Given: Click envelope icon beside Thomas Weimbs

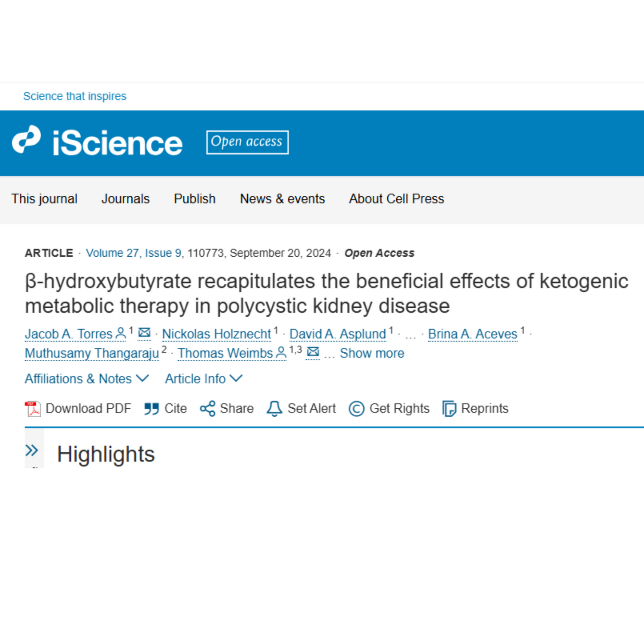Looking at the screenshot, I should tap(313, 352).
